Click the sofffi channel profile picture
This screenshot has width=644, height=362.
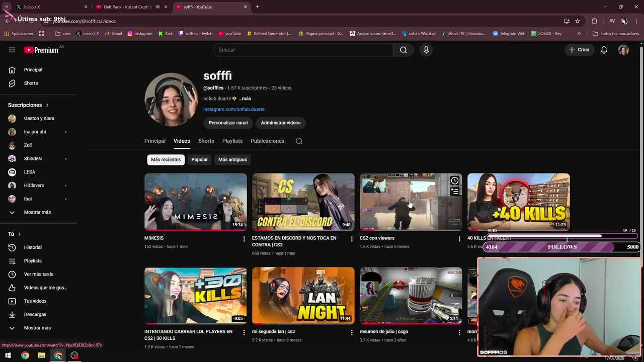point(171,99)
